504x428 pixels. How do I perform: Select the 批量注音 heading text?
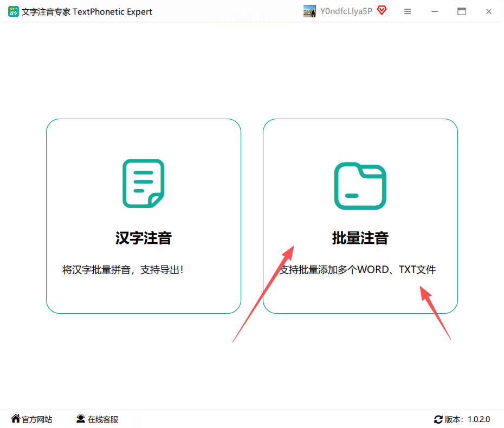(360, 238)
